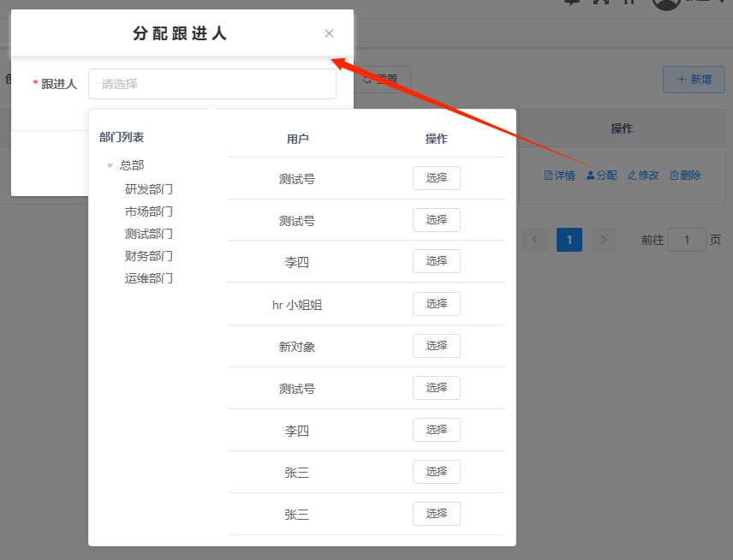Click the 分配 person icon link
This screenshot has width=733, height=560.
tap(601, 176)
